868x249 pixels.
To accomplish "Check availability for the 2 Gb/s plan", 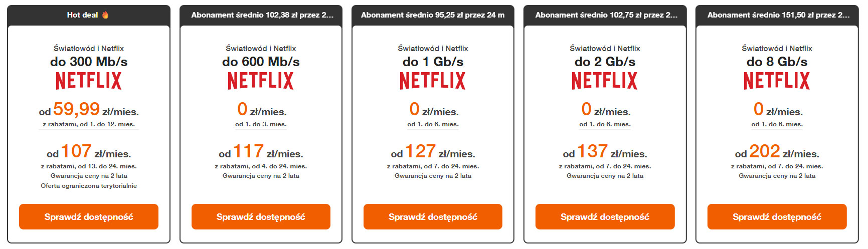I will tap(605, 217).
